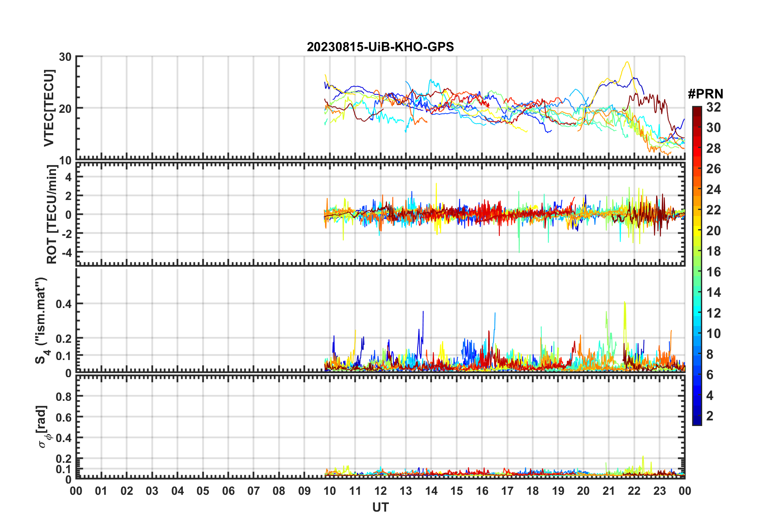Click colorbar tick label 24
The height and width of the screenshot is (532, 761).
click(713, 190)
